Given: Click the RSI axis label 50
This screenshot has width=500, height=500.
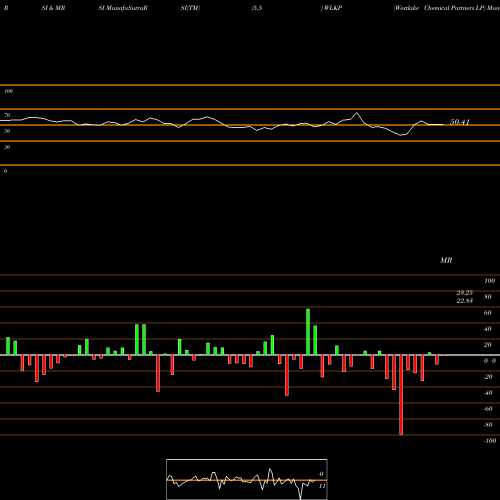Looking at the screenshot, I should pos(7,131).
